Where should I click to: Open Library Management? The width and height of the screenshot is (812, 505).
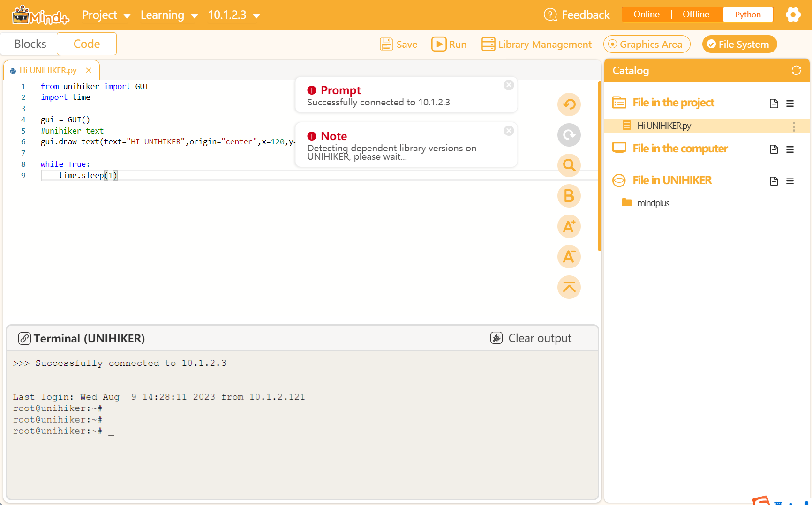coord(536,44)
